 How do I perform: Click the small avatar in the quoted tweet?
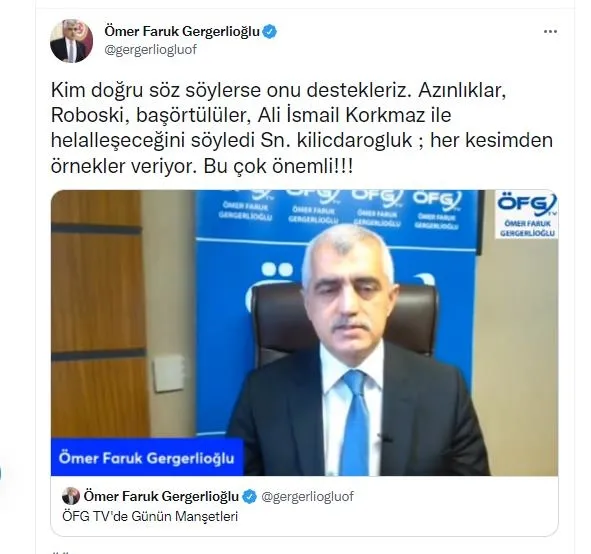tap(71, 496)
